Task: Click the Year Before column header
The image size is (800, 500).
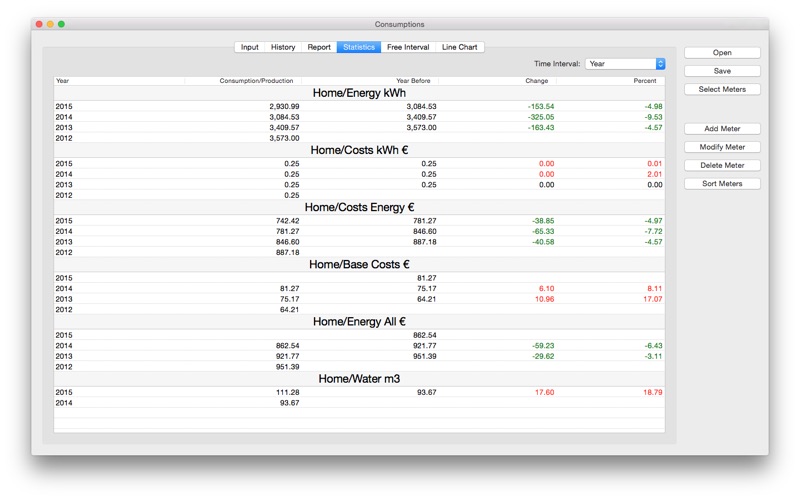Action: (x=370, y=81)
